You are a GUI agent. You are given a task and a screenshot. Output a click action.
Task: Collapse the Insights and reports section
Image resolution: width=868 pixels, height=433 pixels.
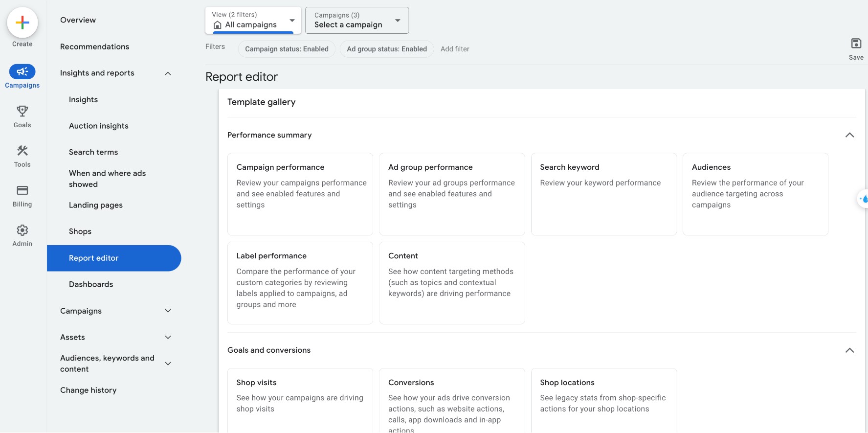coord(168,73)
